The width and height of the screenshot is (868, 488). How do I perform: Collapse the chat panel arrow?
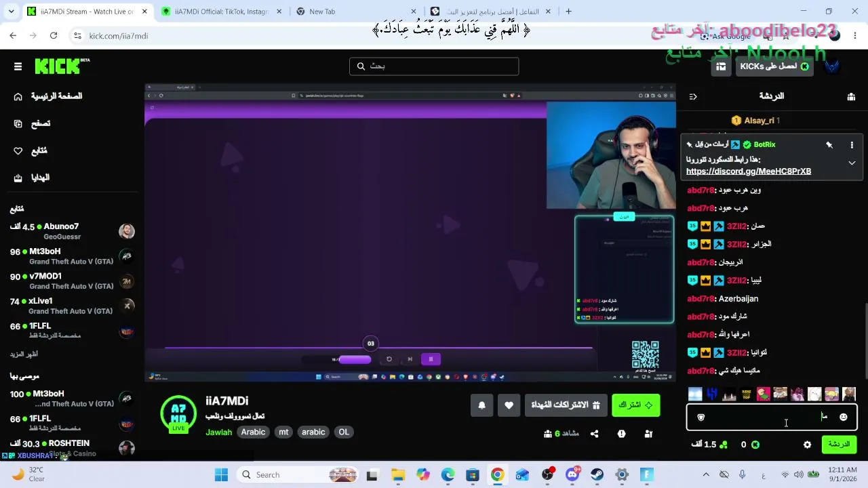[693, 96]
